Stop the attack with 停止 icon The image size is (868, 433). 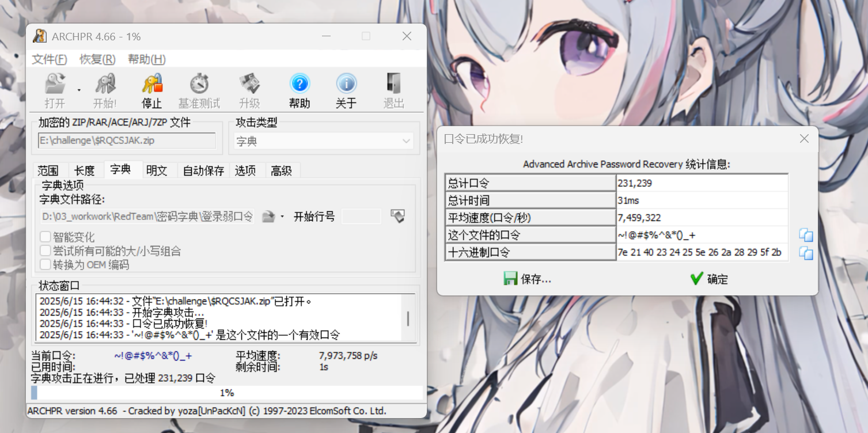coord(152,84)
